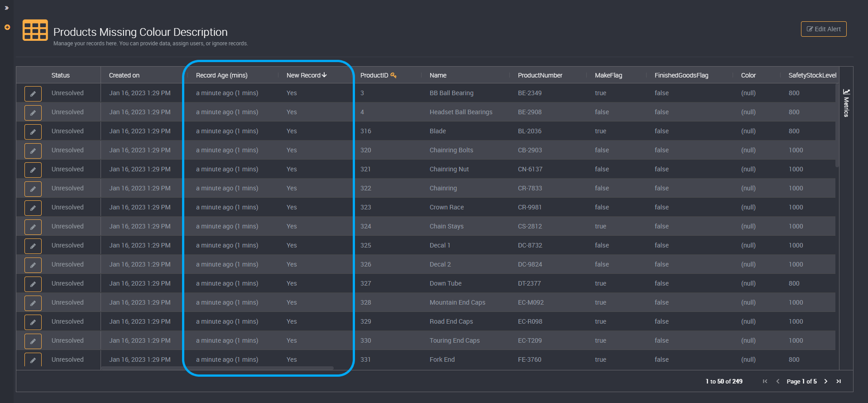The image size is (868, 403).
Task: Click the FE-3760 cell
Action: click(529, 359)
